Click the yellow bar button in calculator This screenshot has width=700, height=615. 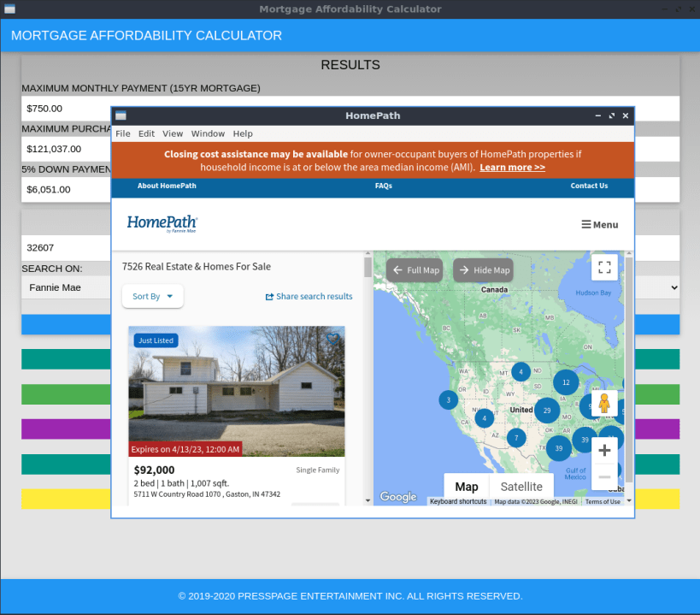pos(66,499)
